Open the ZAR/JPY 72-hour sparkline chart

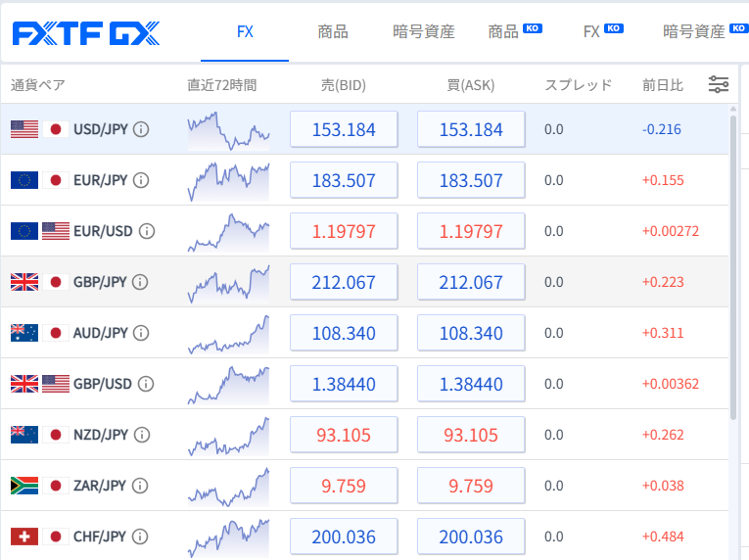[229, 487]
